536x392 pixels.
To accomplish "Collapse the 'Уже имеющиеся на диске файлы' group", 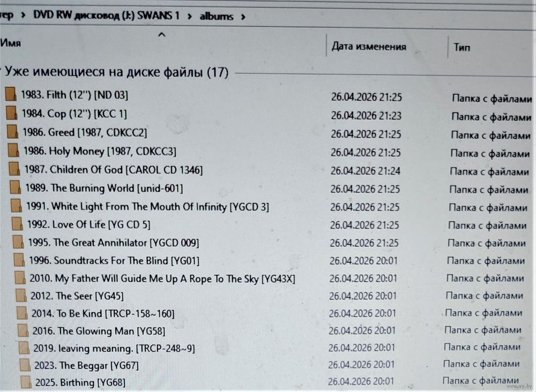I will pyautogui.click(x=2, y=72).
